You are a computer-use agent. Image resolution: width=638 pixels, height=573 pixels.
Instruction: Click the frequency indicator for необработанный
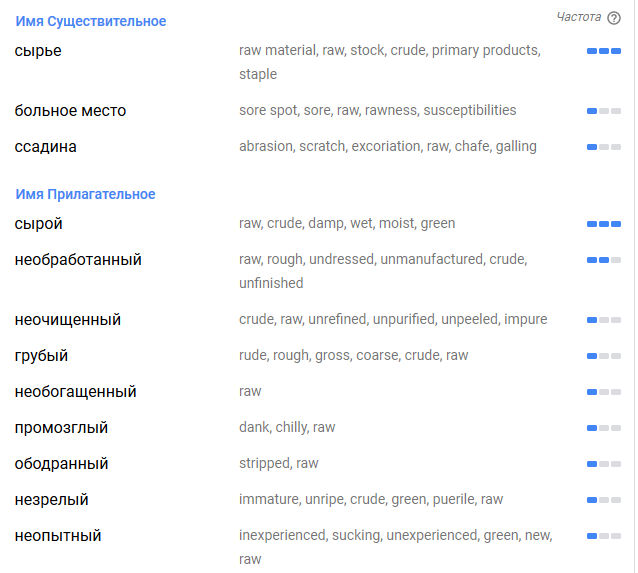[x=603, y=260]
